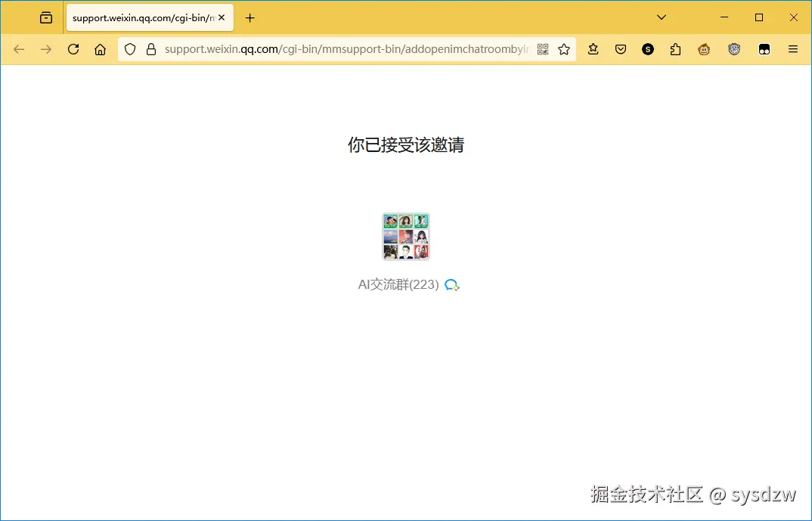The image size is (812, 521).
Task: Click the WeChat bubble icon beside group name
Action: (x=451, y=285)
